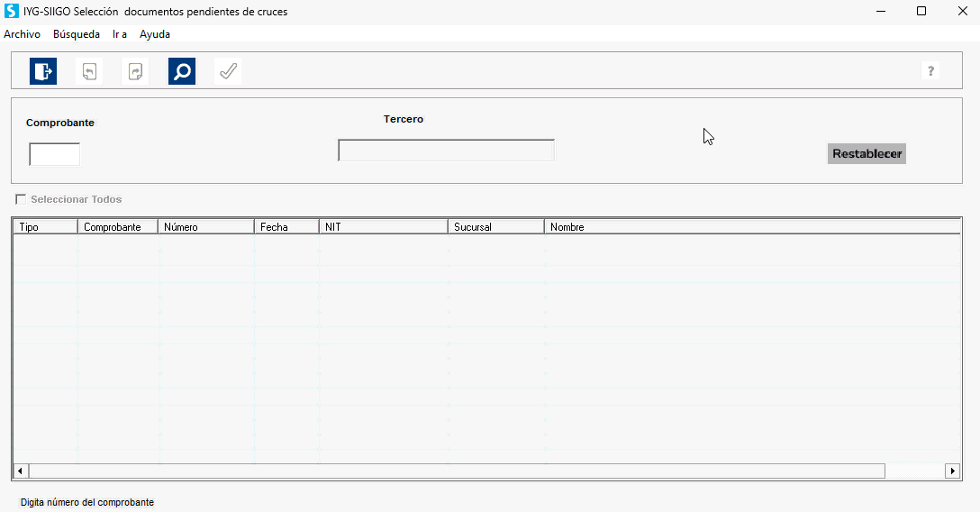
Task: Click the Tipo column header
Action: tap(45, 227)
